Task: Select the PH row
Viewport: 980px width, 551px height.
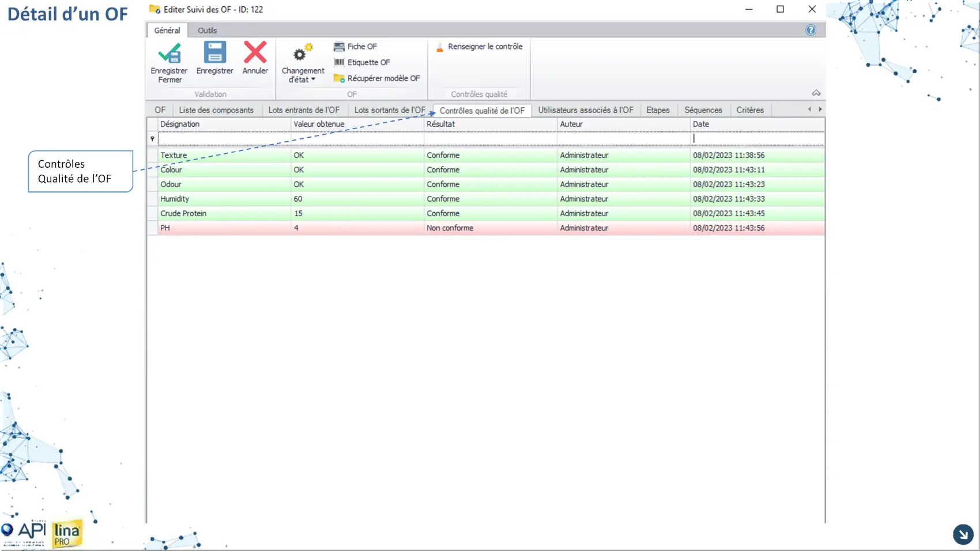Action: point(486,228)
